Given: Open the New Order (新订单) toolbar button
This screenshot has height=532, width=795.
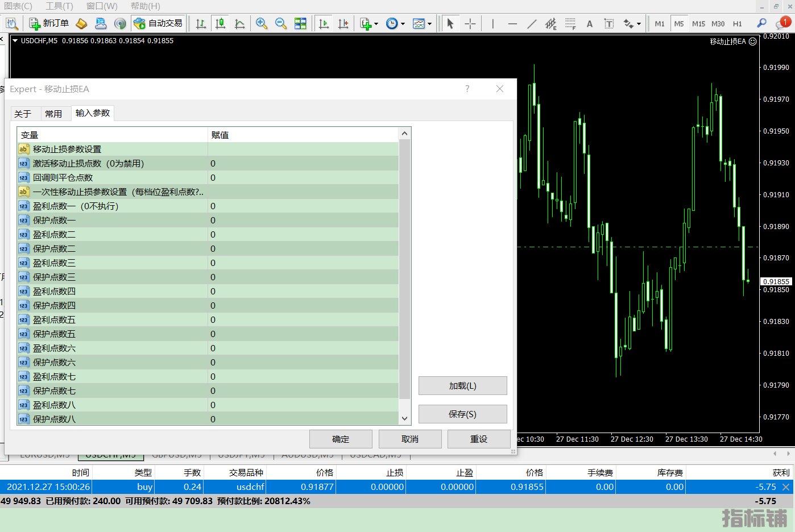Looking at the screenshot, I should pyautogui.click(x=49, y=23).
